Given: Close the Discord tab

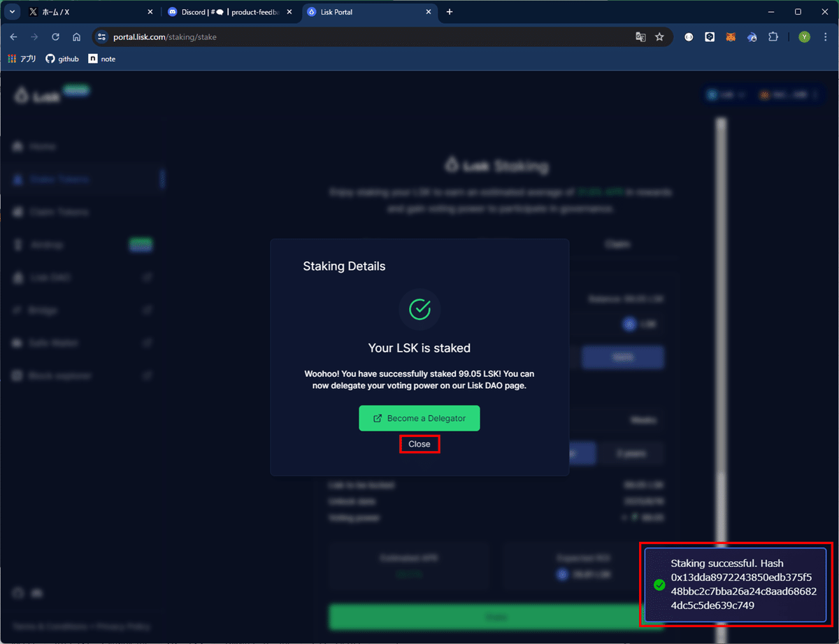Looking at the screenshot, I should (x=291, y=12).
